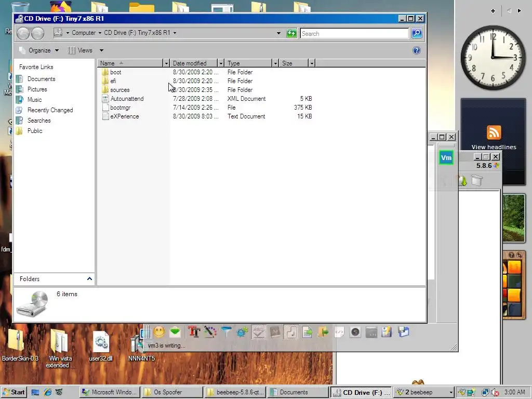This screenshot has width=532, height=399.
Task: Open beebeep chat font (Tr) tool
Action: pos(194,332)
